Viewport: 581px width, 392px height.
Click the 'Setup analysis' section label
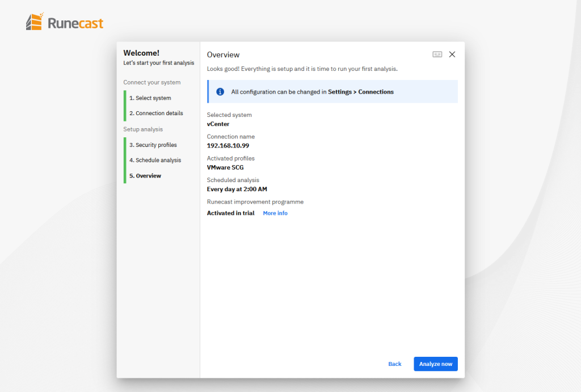pyautogui.click(x=143, y=129)
